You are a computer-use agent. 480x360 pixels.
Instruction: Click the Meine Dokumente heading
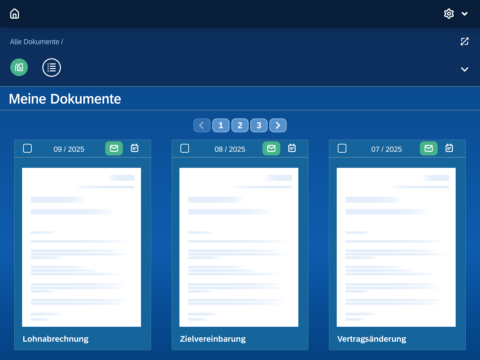coord(65,99)
